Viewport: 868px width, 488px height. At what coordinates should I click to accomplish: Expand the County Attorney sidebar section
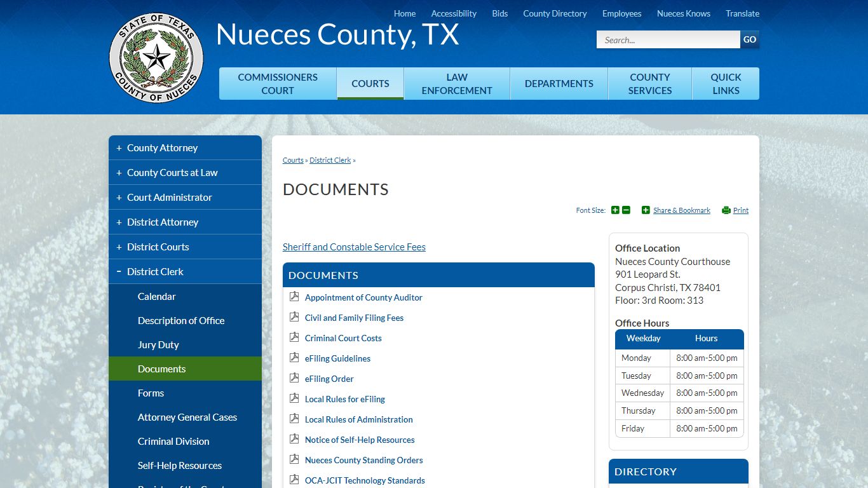coord(119,148)
